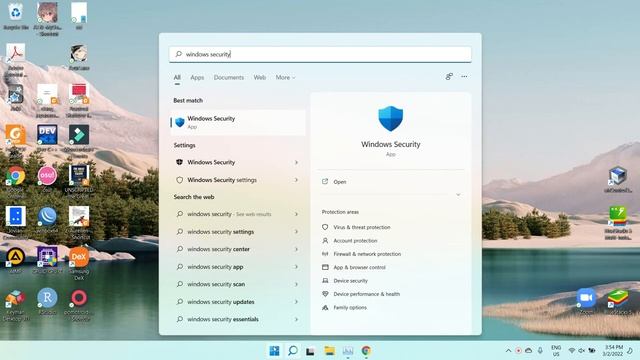Screen dimensions: 640x360
Task: Open Task View from the taskbar
Action: [311, 351]
